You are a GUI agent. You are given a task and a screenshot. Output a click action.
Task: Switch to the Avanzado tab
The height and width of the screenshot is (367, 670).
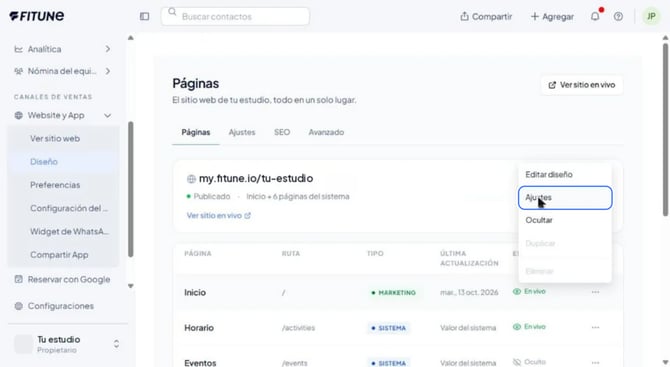point(326,132)
